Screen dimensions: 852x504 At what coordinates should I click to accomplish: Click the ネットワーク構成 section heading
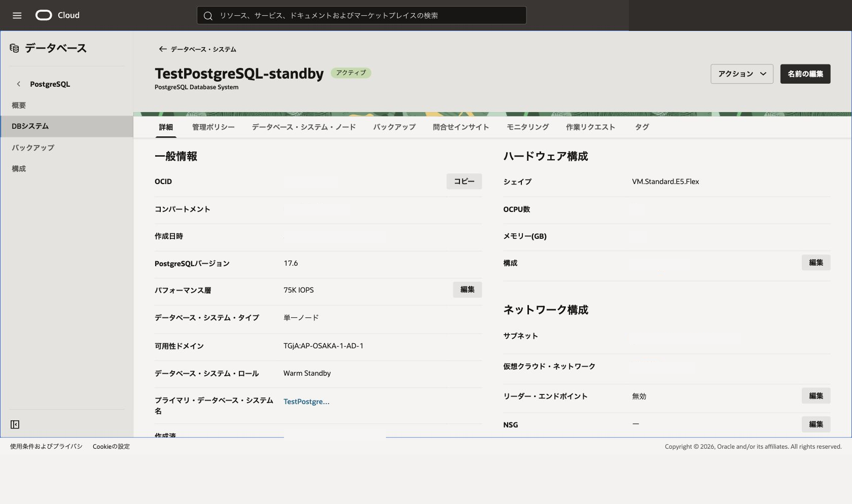(546, 310)
